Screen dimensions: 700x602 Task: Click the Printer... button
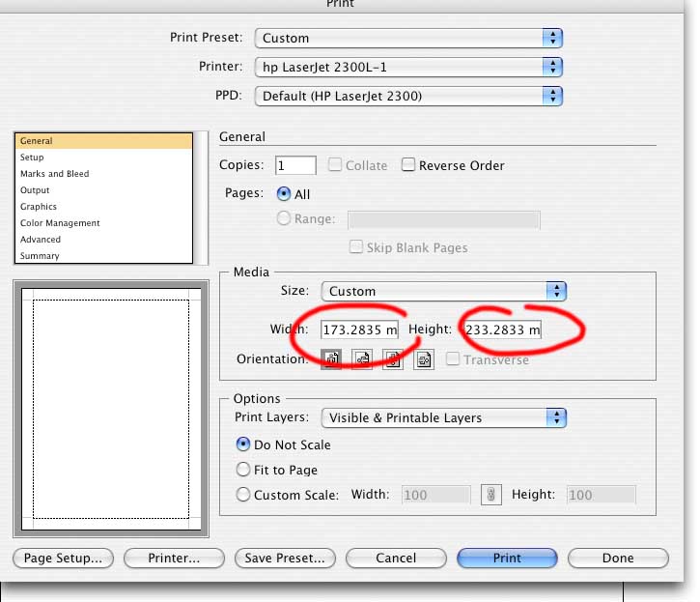tap(174, 559)
